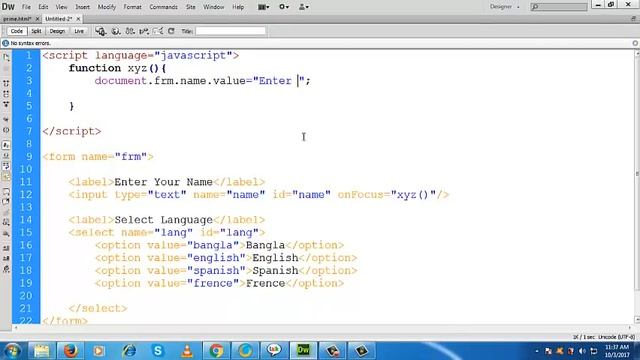Open the View menu
This screenshot has height=360, width=640.
(62, 7)
